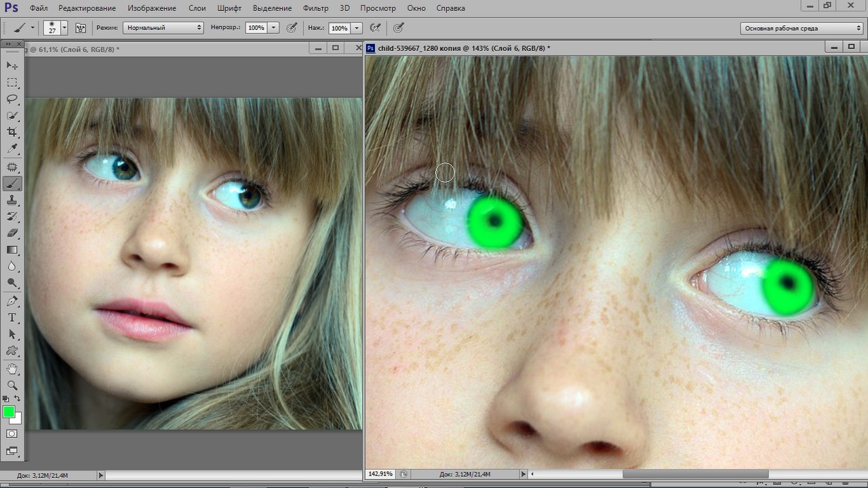Image resolution: width=868 pixels, height=488 pixels.
Task: Select the Zoom magnifier tool
Action: click(12, 385)
